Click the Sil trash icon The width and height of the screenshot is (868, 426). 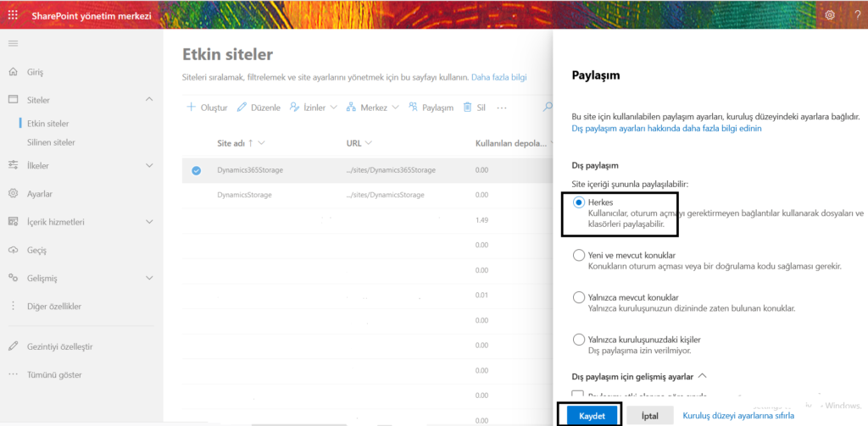pos(468,108)
